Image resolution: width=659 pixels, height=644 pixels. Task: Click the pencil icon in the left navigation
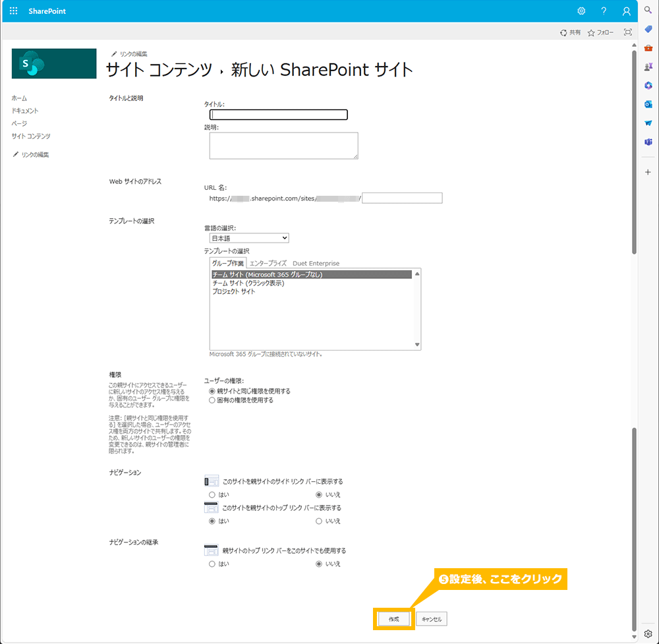point(16,154)
